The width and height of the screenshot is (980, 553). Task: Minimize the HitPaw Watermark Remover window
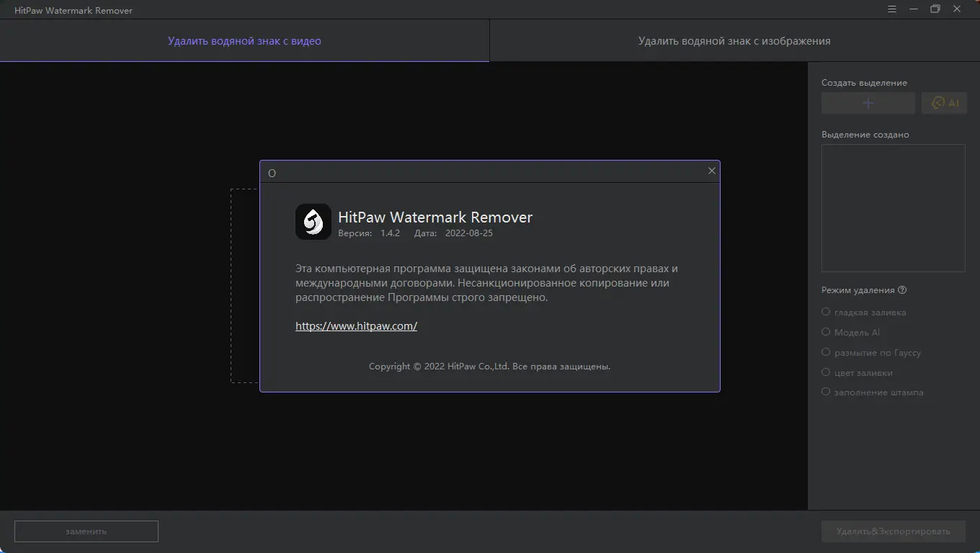pos(914,9)
